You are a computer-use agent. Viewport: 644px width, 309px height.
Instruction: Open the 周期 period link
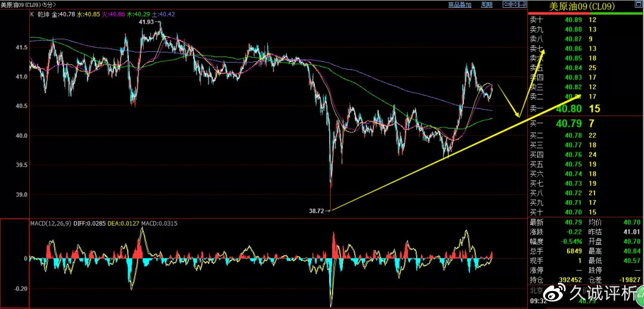pyautogui.click(x=487, y=5)
